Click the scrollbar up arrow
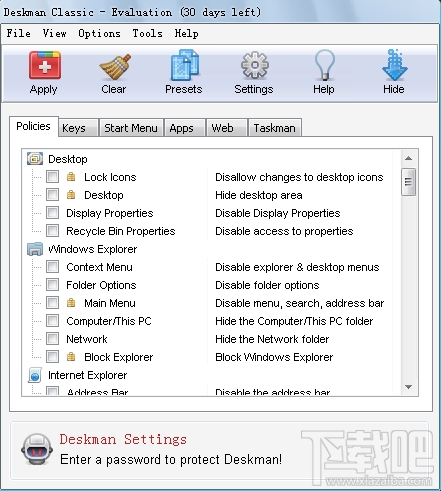 (x=408, y=158)
